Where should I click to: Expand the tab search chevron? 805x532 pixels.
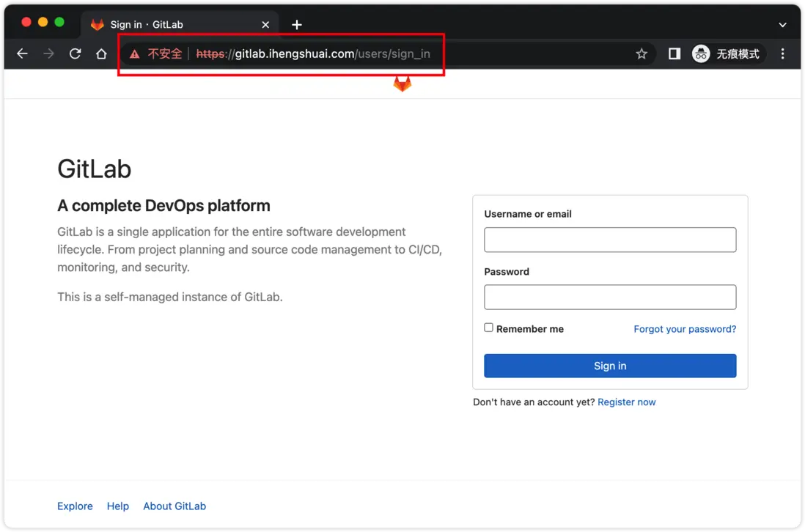[x=782, y=25]
